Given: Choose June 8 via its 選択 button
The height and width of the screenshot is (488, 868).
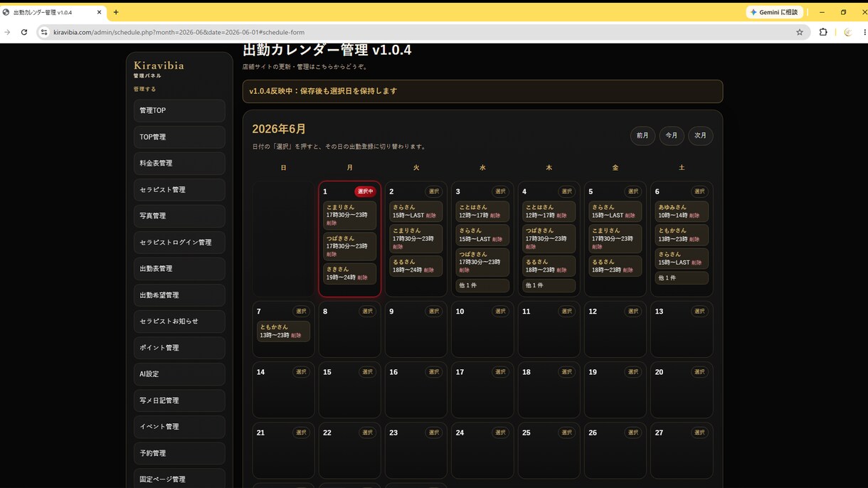Looking at the screenshot, I should click(x=367, y=311).
